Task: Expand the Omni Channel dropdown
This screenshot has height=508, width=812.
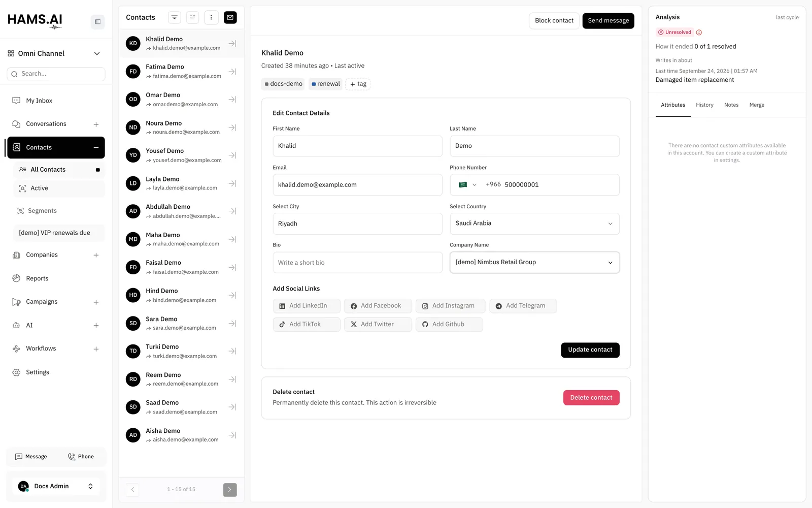Action: [x=97, y=54]
